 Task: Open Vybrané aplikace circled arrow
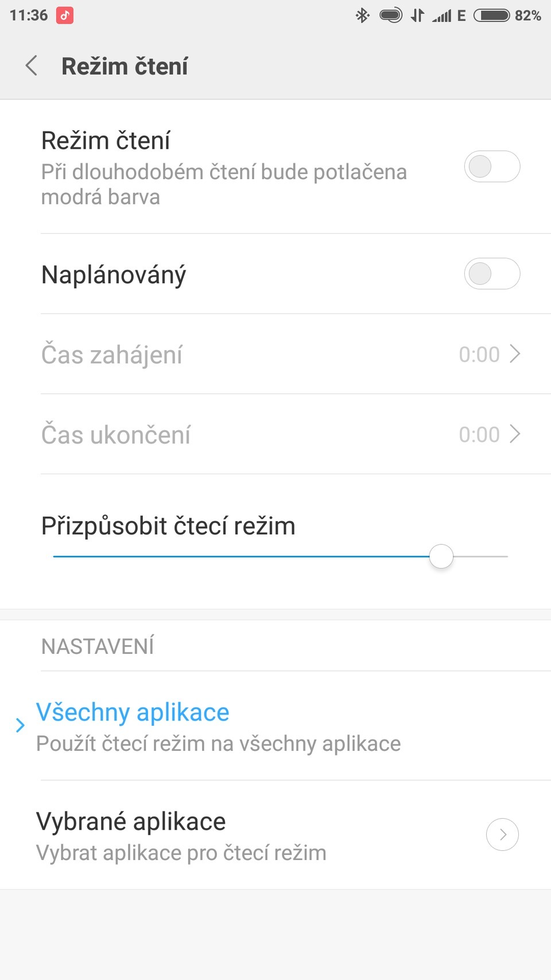[502, 834]
